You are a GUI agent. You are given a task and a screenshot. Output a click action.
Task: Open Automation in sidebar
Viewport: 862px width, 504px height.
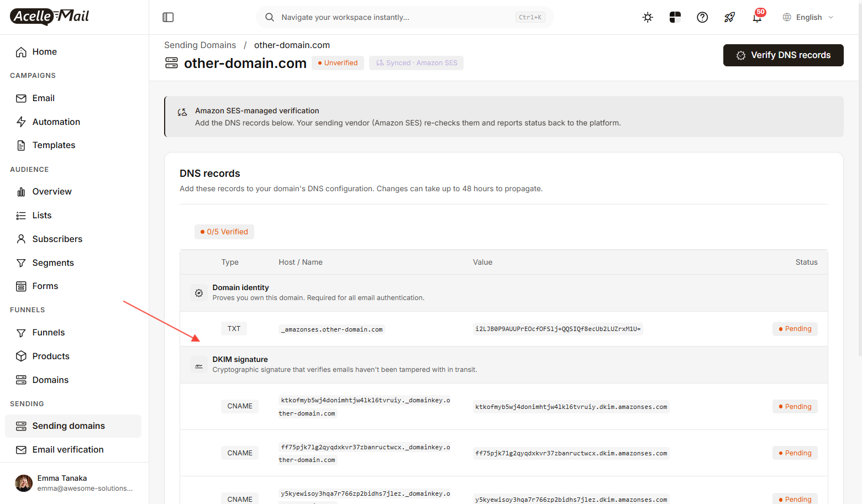73,122
